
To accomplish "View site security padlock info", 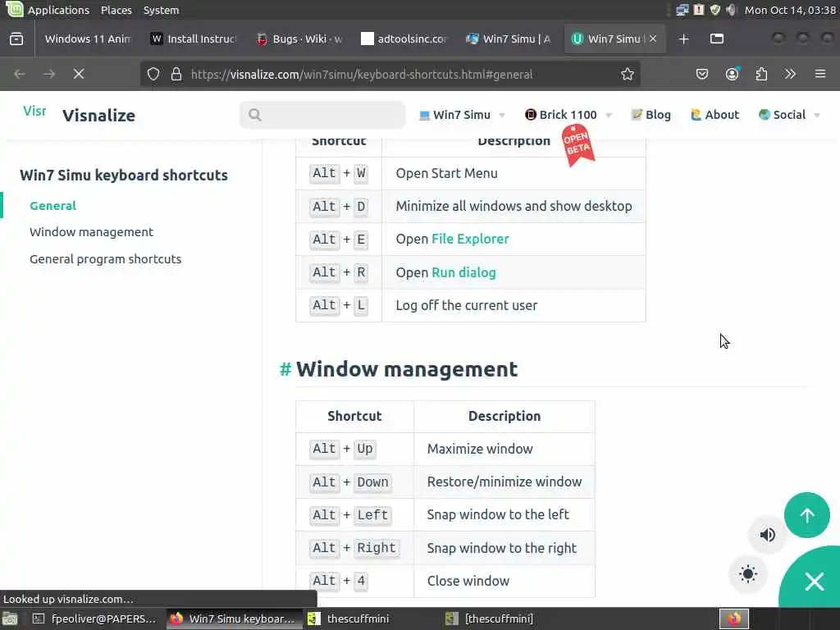I will 176,74.
